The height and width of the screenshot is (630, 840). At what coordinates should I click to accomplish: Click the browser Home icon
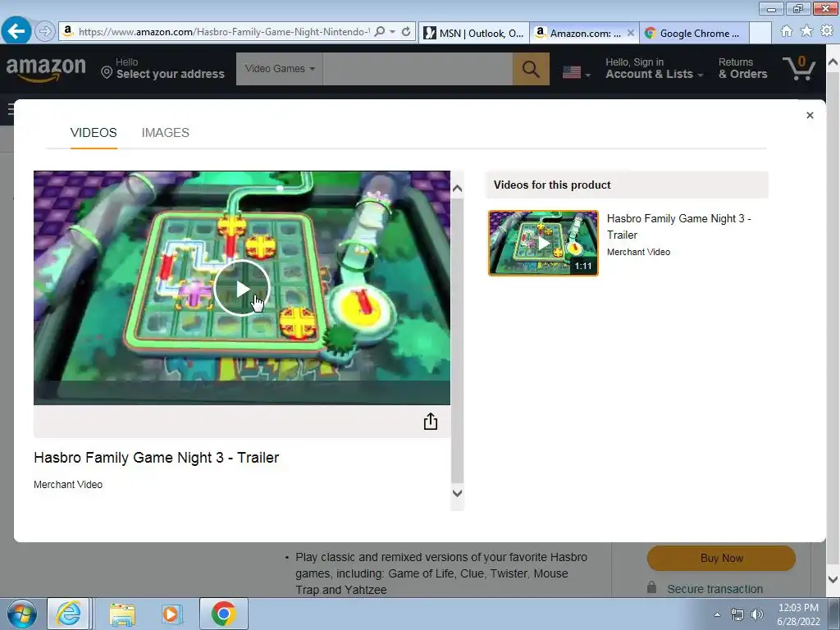coord(787,31)
